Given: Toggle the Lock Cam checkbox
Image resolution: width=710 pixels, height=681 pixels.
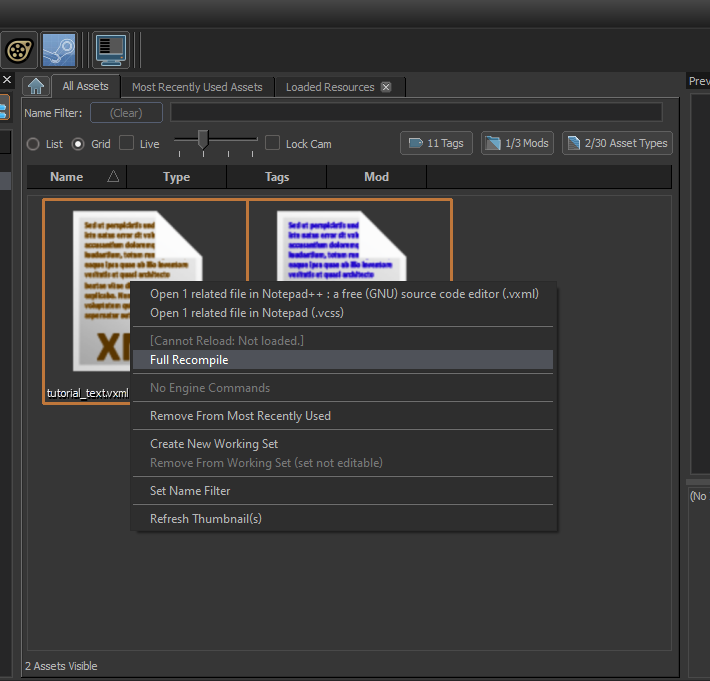Looking at the screenshot, I should pyautogui.click(x=273, y=143).
